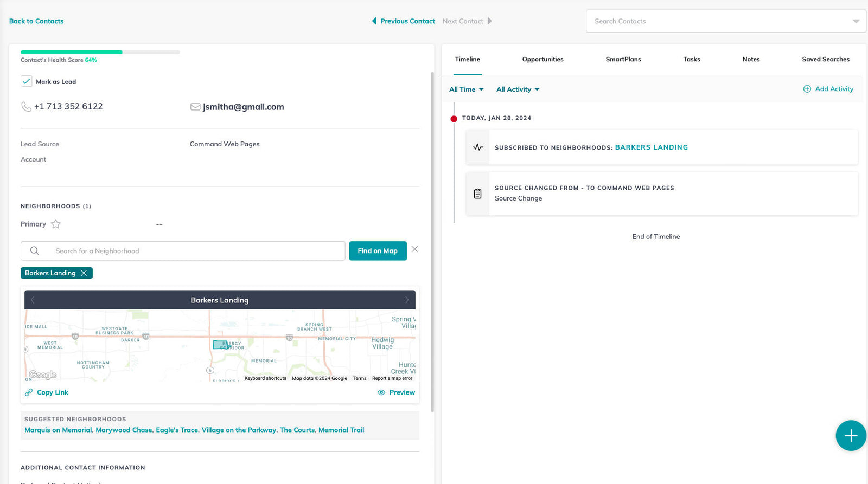Switch to the Opportunities tab

coord(542,59)
